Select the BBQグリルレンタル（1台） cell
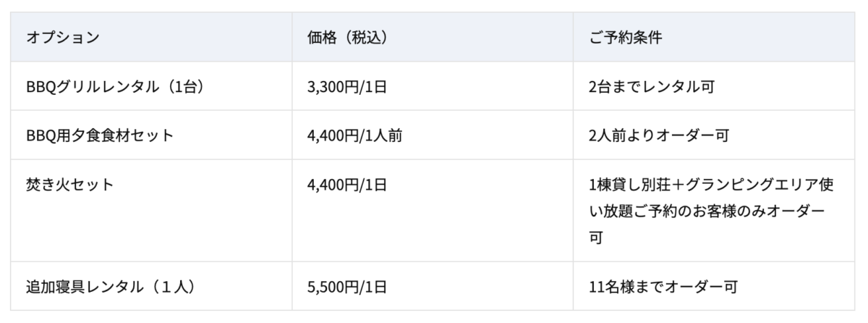Image resolution: width=868 pixels, height=323 pixels. tap(114, 87)
